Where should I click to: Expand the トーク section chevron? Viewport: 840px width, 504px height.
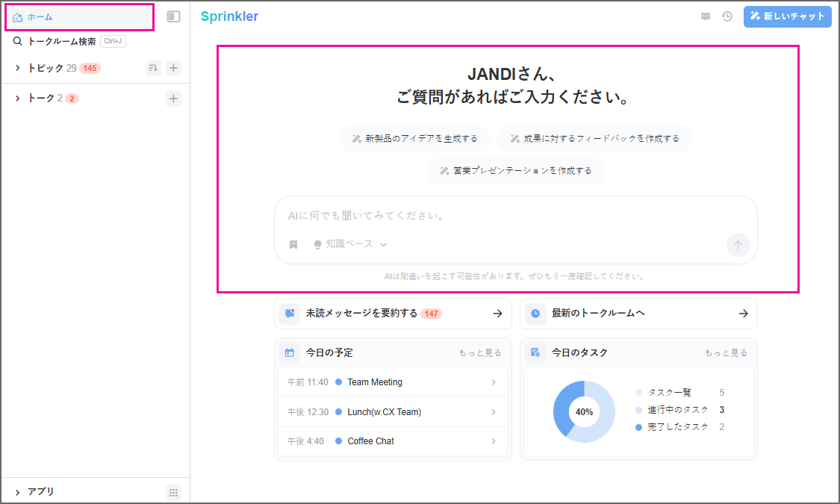click(18, 99)
